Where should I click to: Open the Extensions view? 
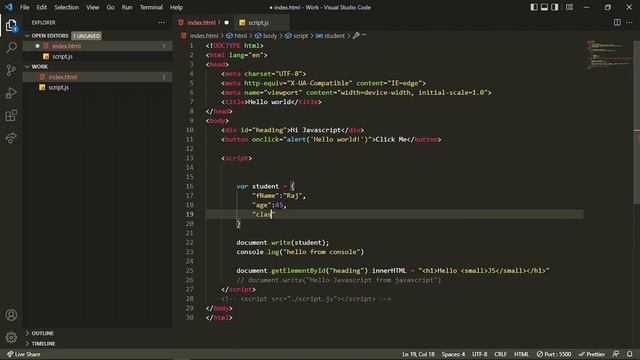(11, 116)
